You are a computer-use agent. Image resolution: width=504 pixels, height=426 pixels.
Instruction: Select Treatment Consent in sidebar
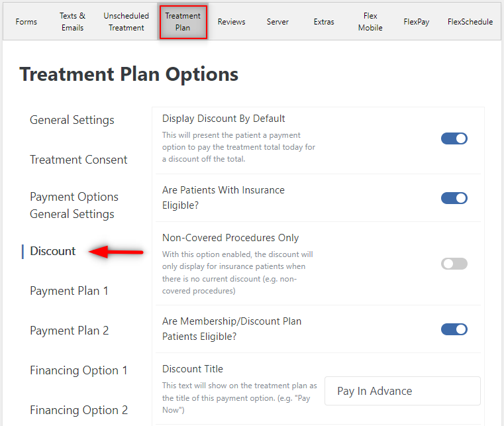(78, 160)
